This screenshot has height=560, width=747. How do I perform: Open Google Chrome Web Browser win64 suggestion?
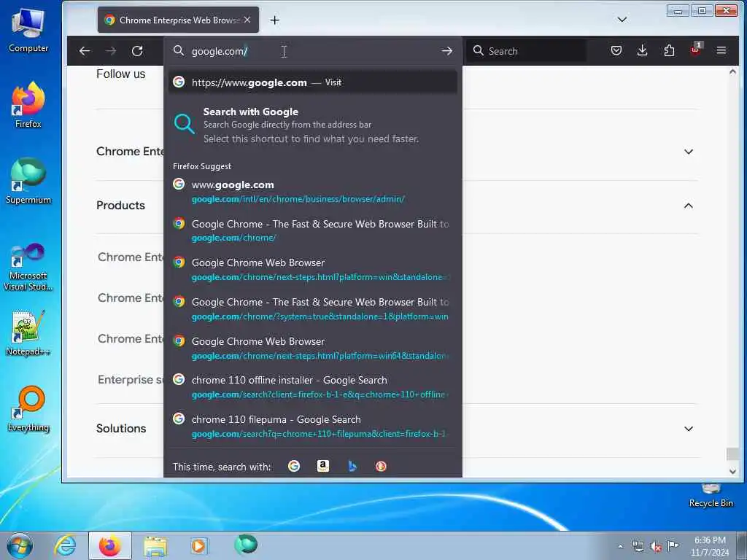(x=312, y=348)
